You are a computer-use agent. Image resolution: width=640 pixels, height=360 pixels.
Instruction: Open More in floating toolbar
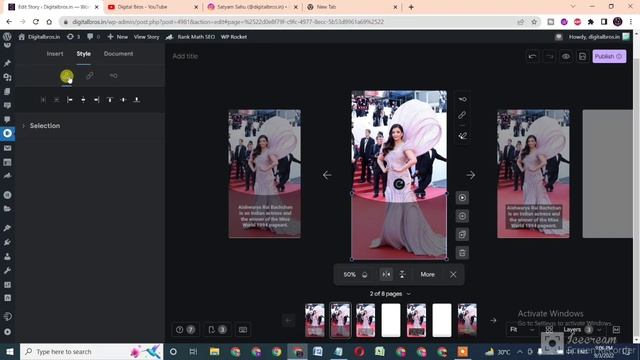click(x=427, y=275)
